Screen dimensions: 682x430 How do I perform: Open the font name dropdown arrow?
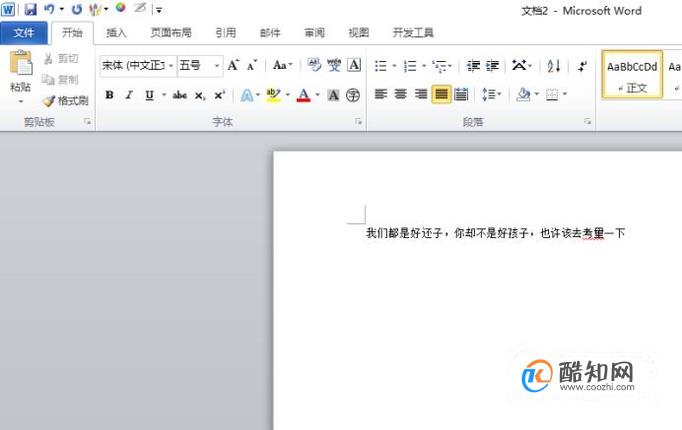171,66
